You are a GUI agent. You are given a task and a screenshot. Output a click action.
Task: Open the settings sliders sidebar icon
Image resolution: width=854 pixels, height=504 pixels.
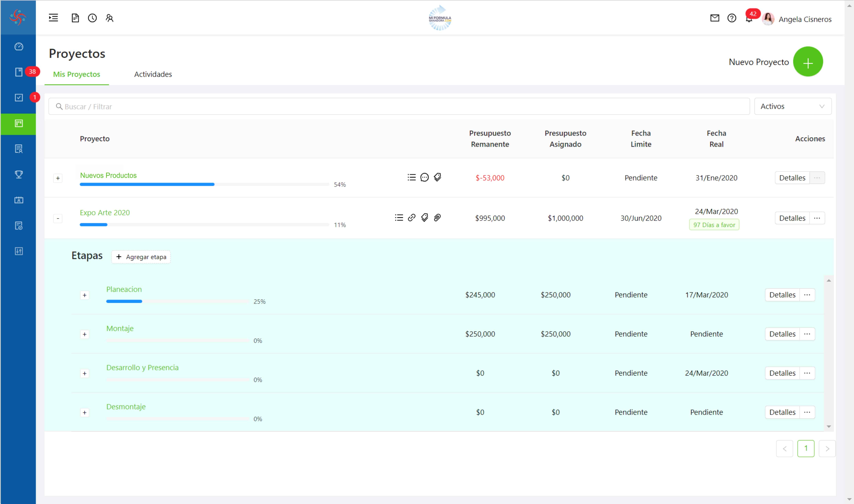[19, 251]
